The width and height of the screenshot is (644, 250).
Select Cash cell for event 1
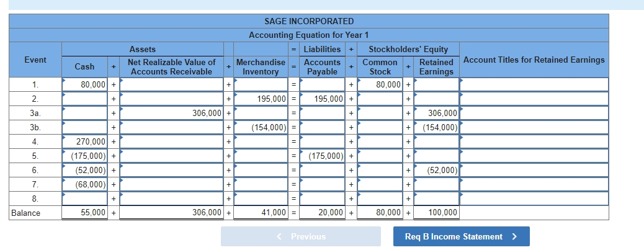[84, 84]
